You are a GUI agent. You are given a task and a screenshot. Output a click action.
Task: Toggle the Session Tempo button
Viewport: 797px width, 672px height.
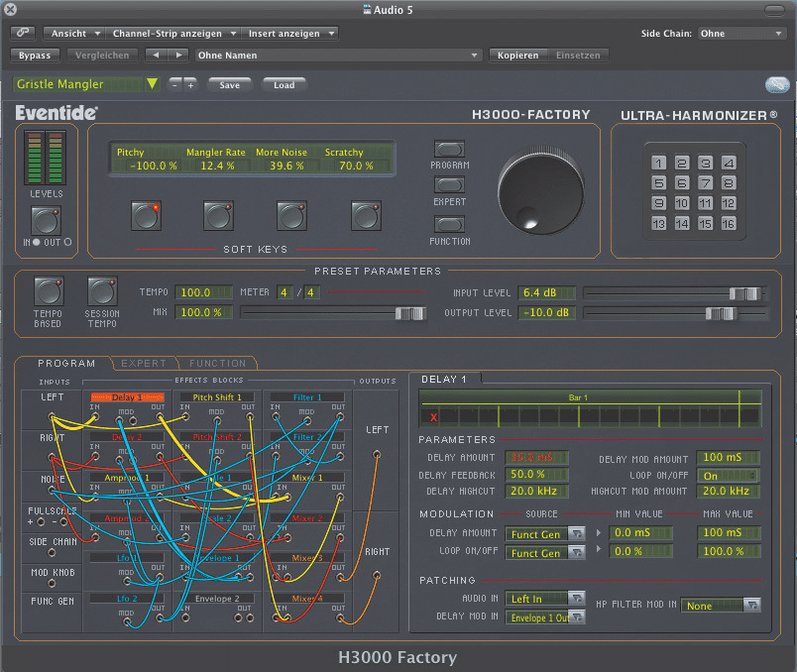pyautogui.click(x=102, y=291)
